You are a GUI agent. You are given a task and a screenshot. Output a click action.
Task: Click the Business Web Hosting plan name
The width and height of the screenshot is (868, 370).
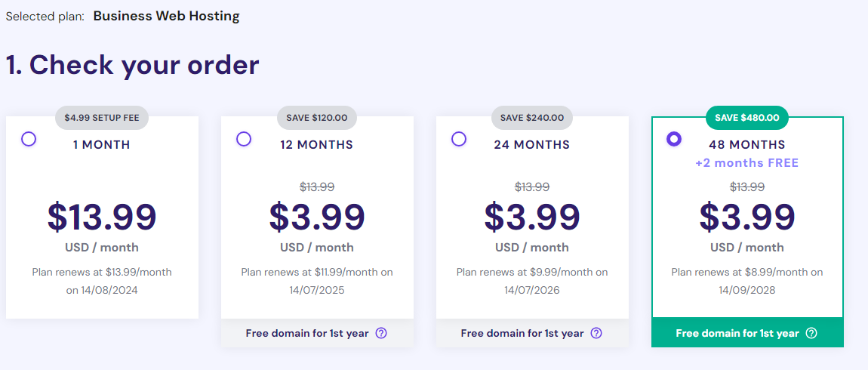click(167, 16)
